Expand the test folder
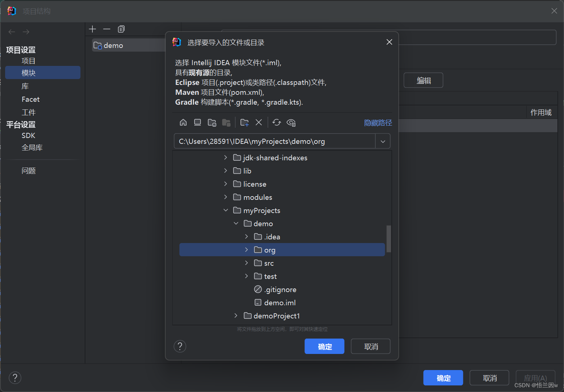This screenshot has height=392, width=564. pyautogui.click(x=246, y=276)
